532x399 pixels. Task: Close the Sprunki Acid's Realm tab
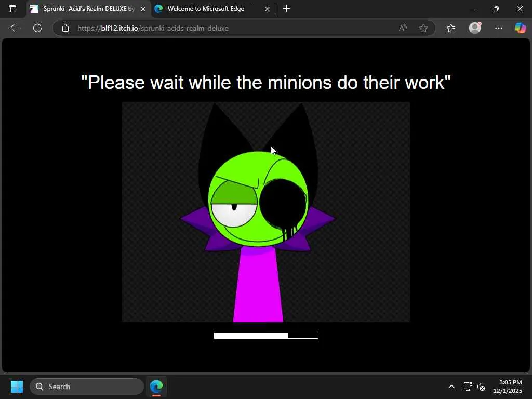point(143,9)
